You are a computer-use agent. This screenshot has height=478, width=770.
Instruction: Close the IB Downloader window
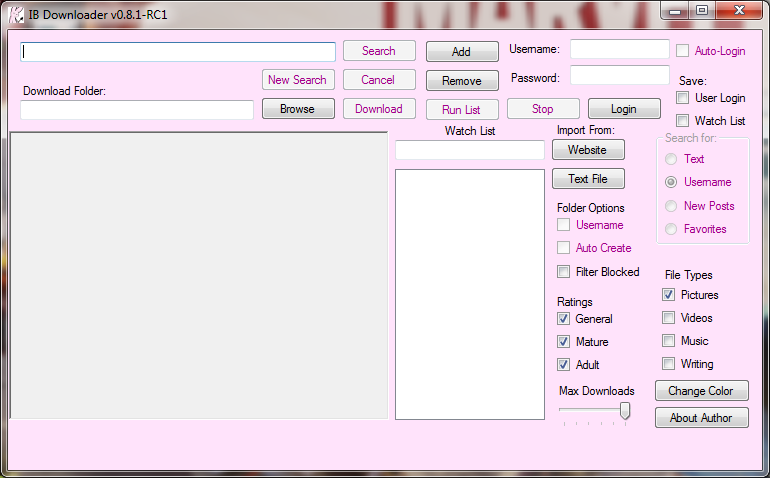[x=740, y=11]
